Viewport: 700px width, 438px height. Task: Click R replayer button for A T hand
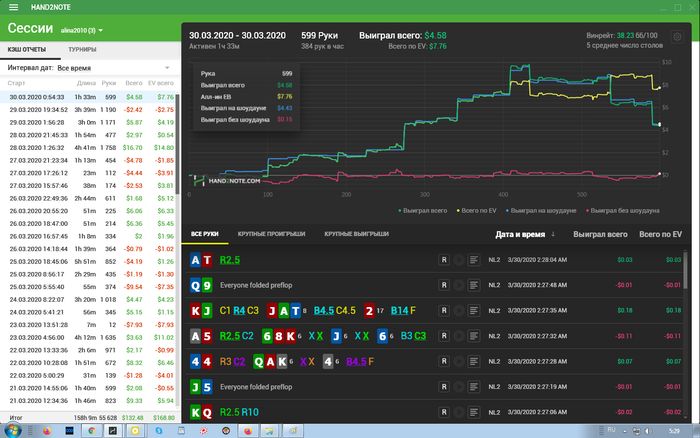pos(444,260)
